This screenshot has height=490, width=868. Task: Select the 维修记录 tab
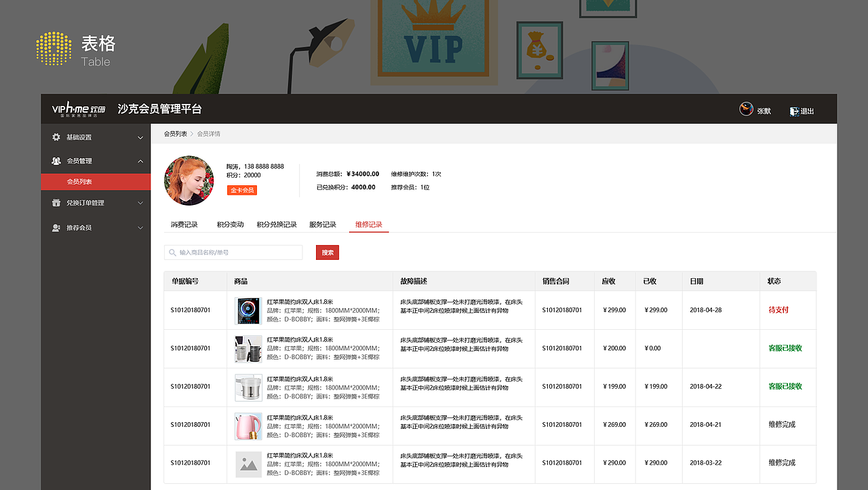point(369,225)
